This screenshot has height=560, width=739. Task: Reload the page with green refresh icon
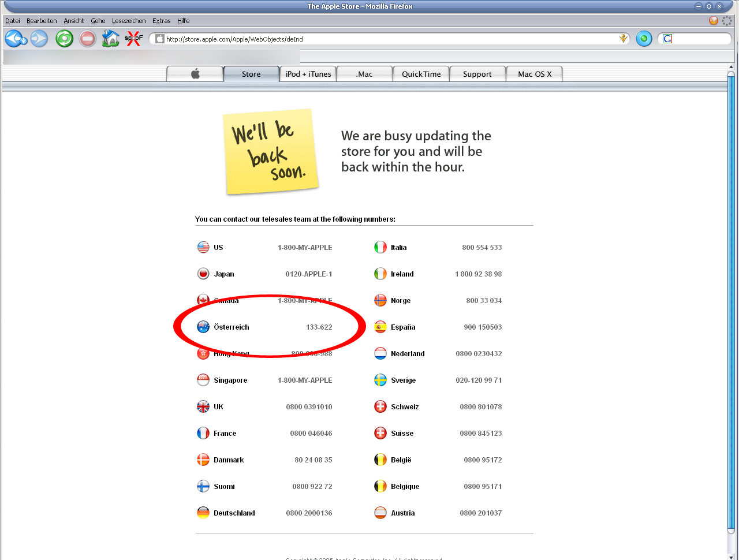point(64,39)
